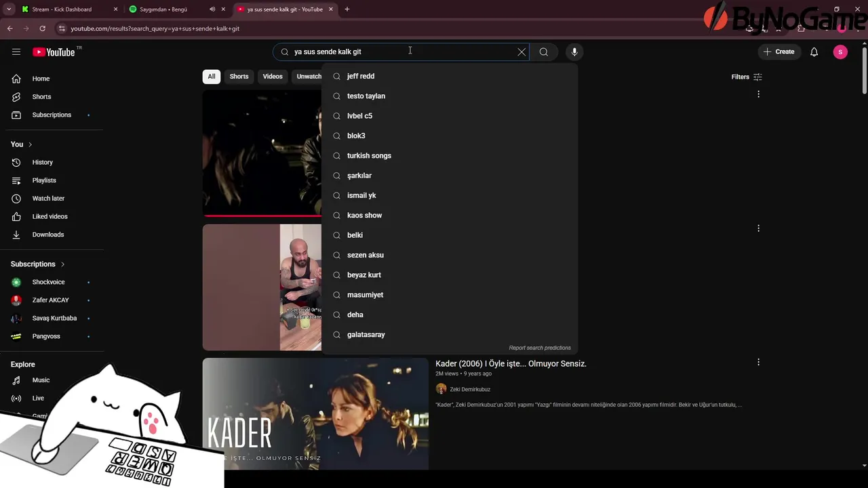Reload the page
The width and height of the screenshot is (868, 488).
pyautogui.click(x=42, y=28)
